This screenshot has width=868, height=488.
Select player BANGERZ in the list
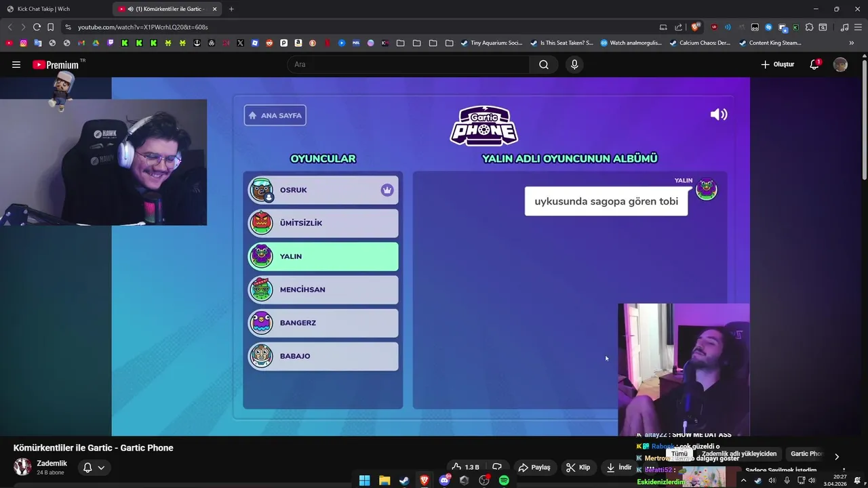point(323,323)
